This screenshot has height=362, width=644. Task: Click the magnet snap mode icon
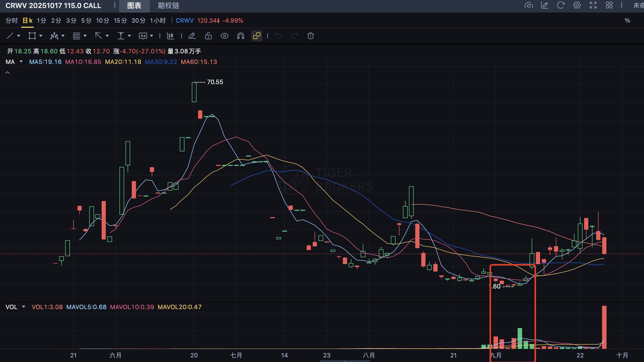point(240,36)
